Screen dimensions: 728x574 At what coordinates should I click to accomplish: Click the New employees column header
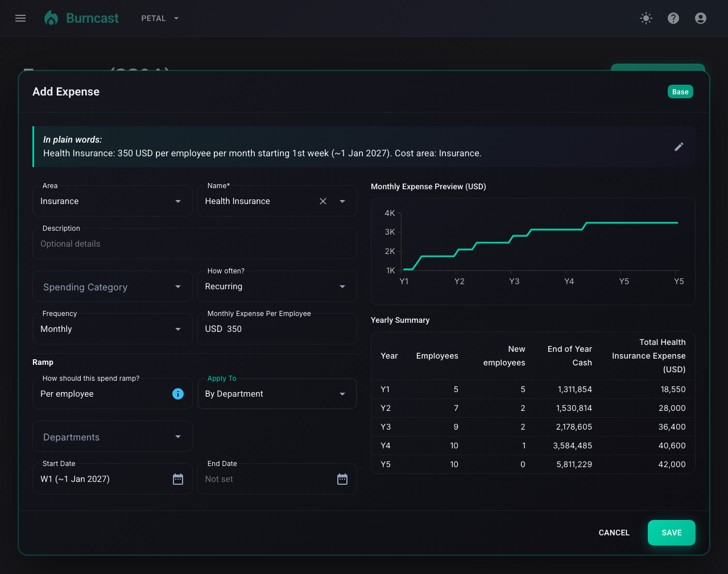point(504,356)
